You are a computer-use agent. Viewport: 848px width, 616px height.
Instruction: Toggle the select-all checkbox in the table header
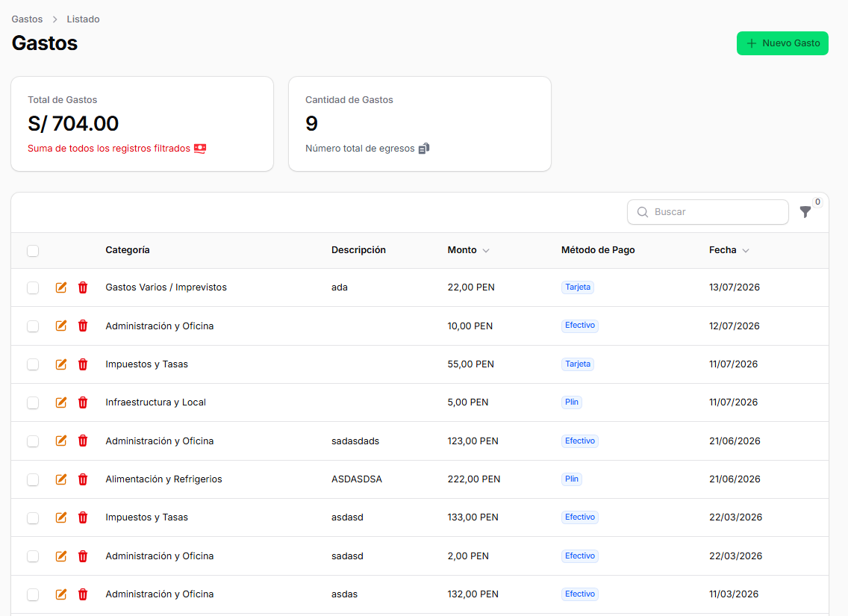[x=33, y=250]
